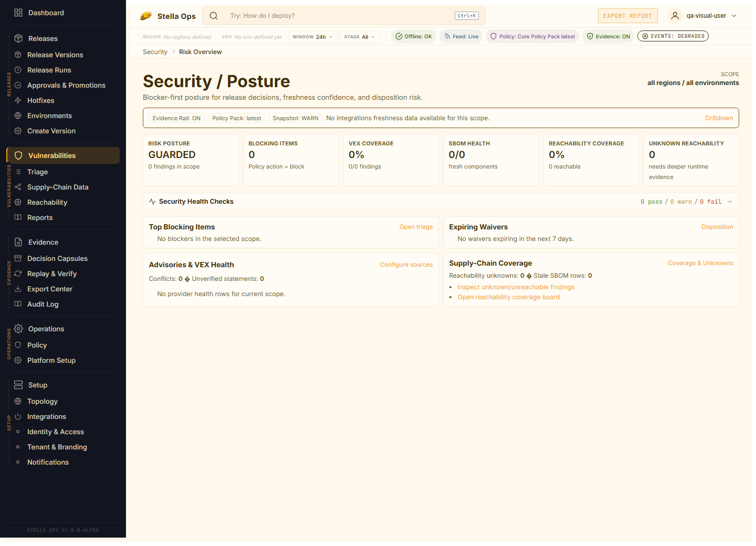Open Supply-Chain Data via its share icon
This screenshot has height=546, width=756.
point(18,187)
